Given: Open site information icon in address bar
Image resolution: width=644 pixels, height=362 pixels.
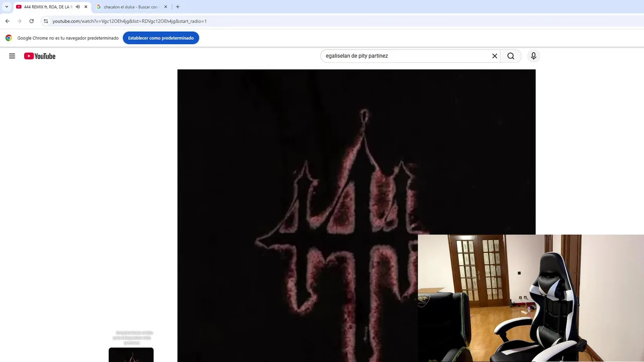Looking at the screenshot, I should point(46,21).
